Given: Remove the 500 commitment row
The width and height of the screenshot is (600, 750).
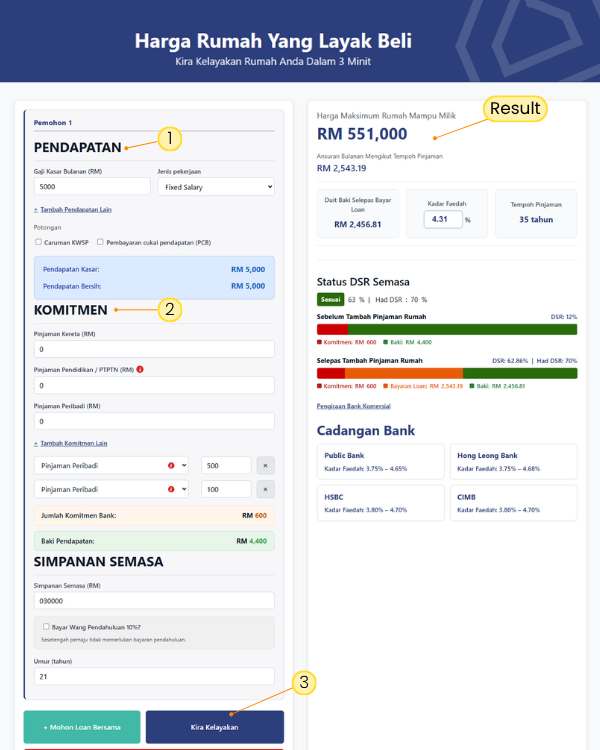Looking at the screenshot, I should pyautogui.click(x=265, y=465).
